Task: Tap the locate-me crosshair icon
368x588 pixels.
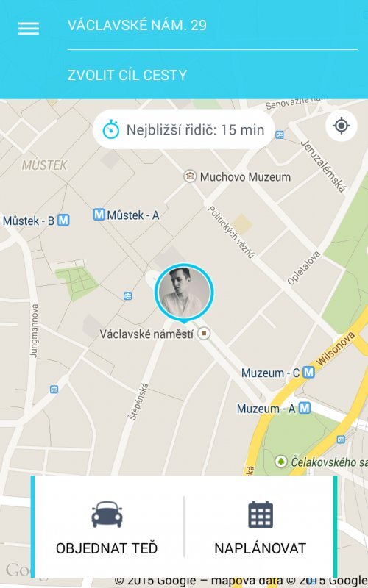Action: (x=341, y=126)
